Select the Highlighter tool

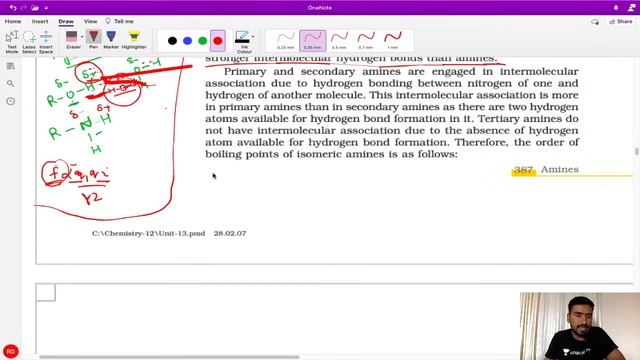pyautogui.click(x=134, y=40)
